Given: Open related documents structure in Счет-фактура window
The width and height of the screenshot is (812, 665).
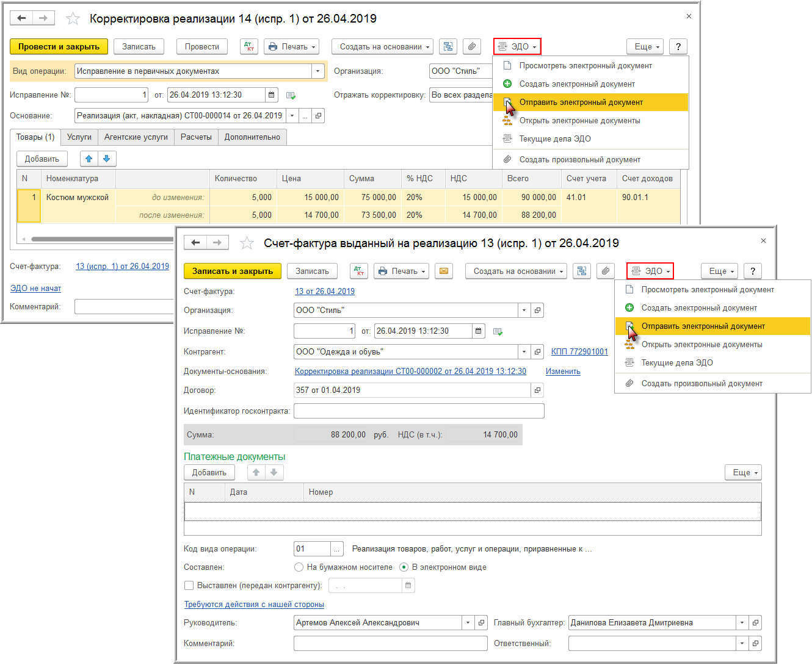Looking at the screenshot, I should (x=582, y=271).
